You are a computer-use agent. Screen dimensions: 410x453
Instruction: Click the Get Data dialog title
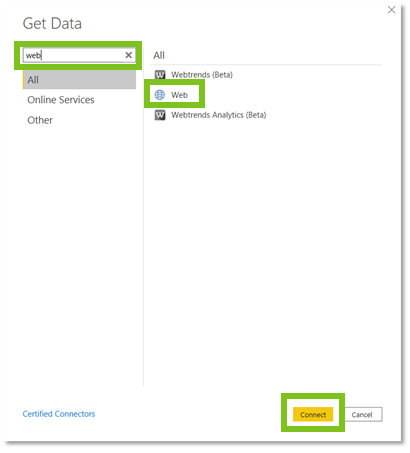tap(52, 24)
